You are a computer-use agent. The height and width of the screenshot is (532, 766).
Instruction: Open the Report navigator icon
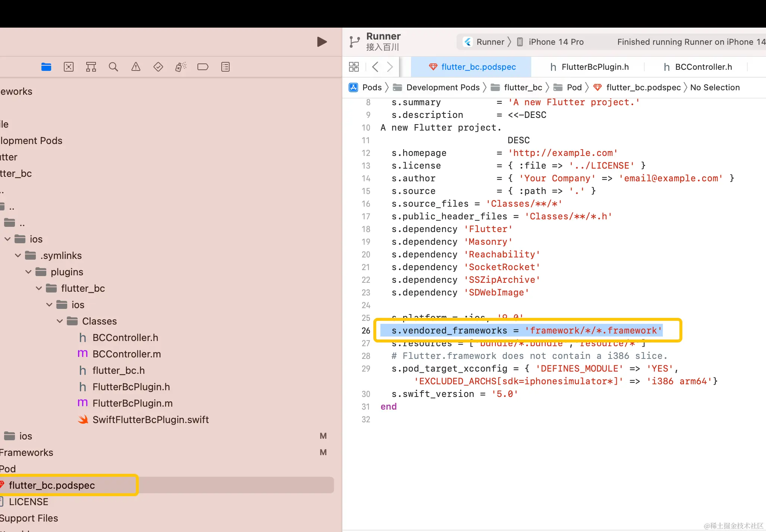pyautogui.click(x=225, y=67)
